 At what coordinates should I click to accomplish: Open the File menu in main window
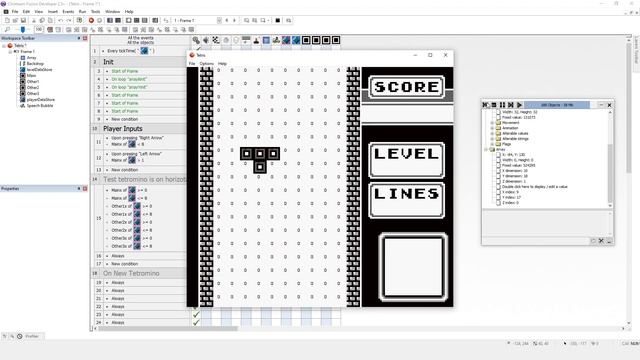pos(15,11)
